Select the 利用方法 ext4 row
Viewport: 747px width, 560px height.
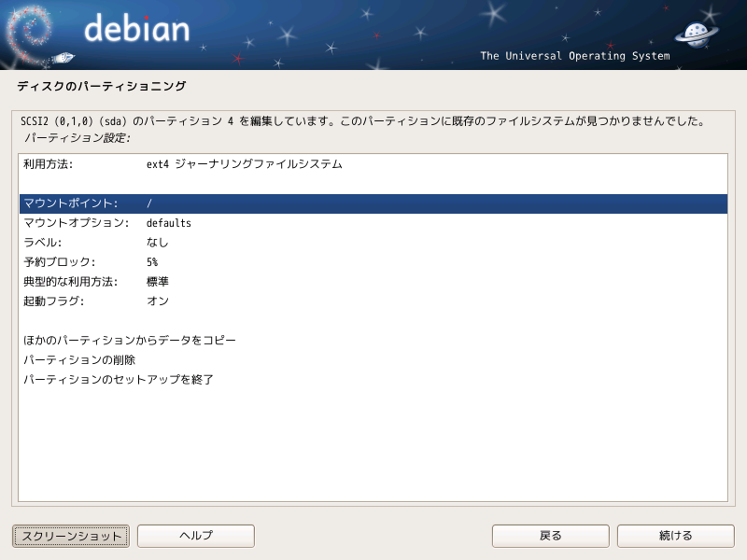pyautogui.click(x=373, y=164)
